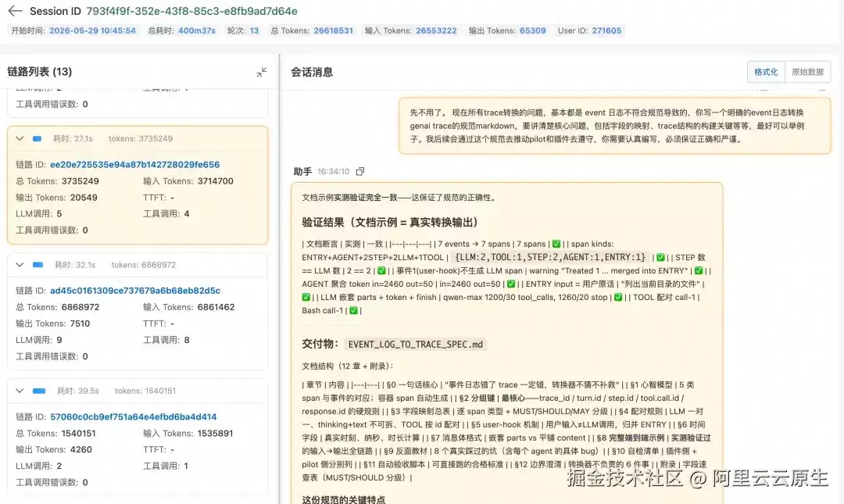Open trace ID ad45c0161309ce737679a6b68eb82d5c
Viewport: 844px width, 504px height.
click(135, 291)
